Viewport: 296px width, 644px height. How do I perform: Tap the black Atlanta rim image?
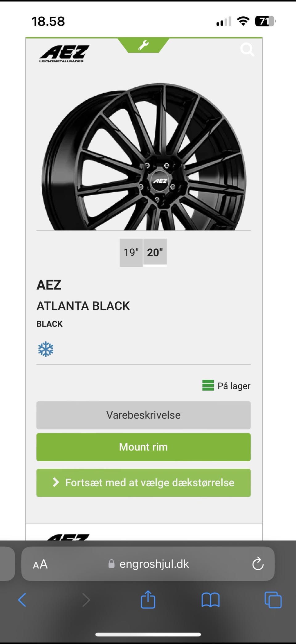point(143,157)
